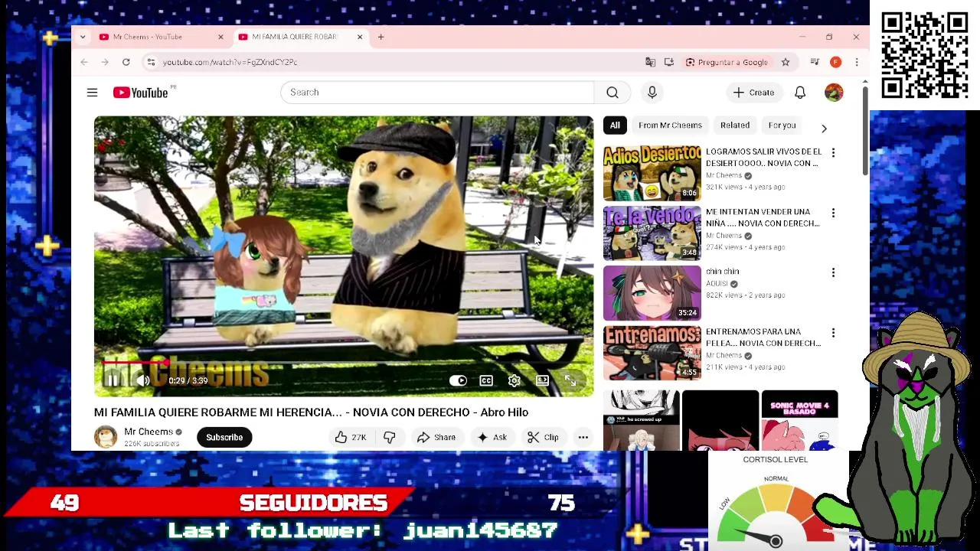This screenshot has width=980, height=551.
Task: Toggle the autoplay switch
Action: point(458,380)
